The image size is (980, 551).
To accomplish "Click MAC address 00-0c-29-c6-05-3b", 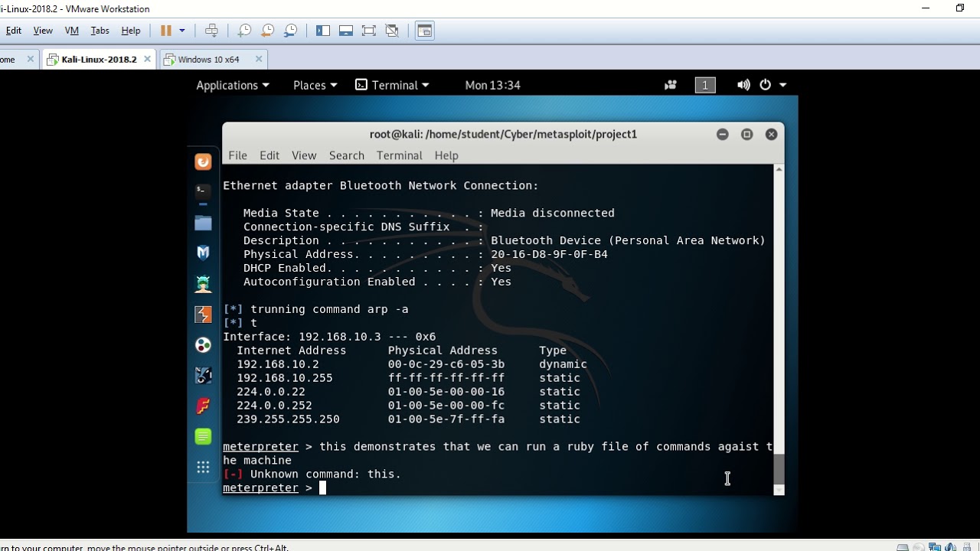I will pos(446,364).
